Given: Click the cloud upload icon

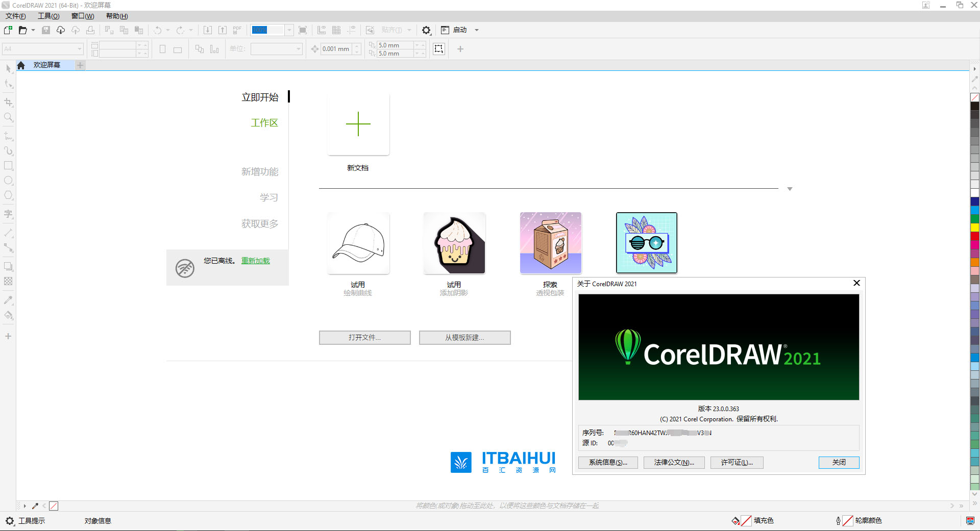Looking at the screenshot, I should tap(76, 30).
